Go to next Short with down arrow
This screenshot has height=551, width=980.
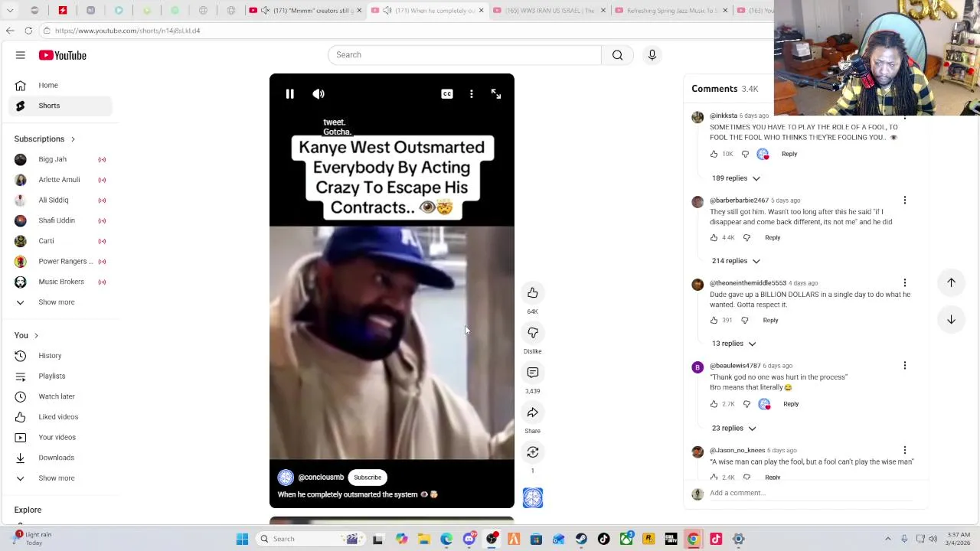coord(951,320)
